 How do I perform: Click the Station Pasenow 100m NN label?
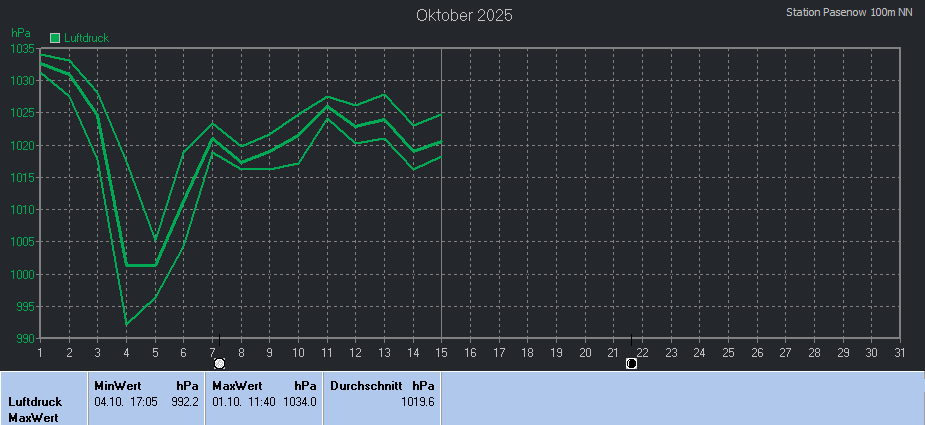click(849, 13)
